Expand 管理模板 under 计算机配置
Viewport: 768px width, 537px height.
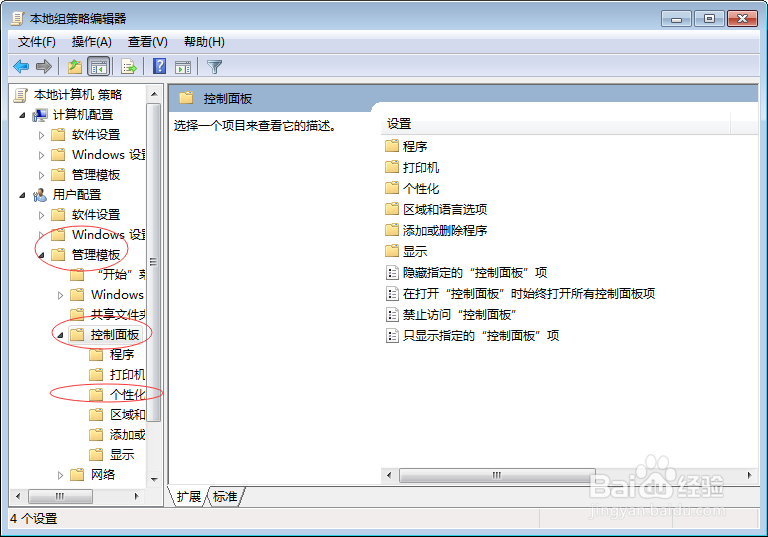pos(41,175)
